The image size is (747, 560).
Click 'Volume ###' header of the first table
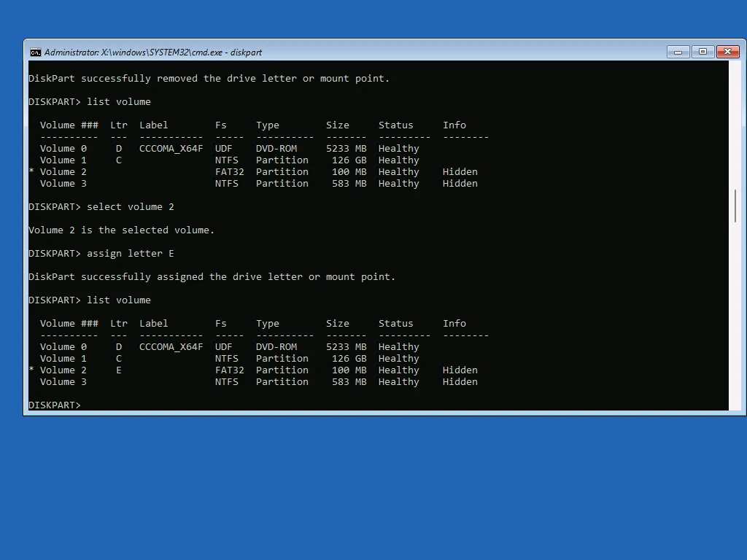(69, 125)
